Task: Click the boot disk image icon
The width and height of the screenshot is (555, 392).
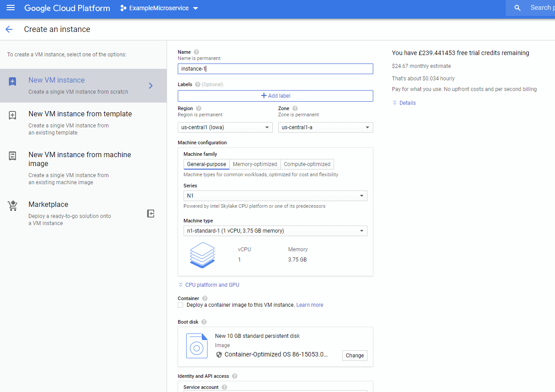Action: [x=197, y=346]
